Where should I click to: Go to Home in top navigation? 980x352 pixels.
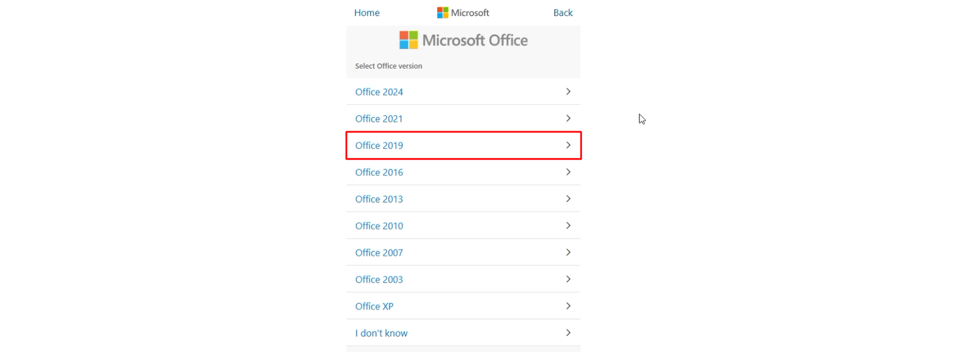point(367,13)
